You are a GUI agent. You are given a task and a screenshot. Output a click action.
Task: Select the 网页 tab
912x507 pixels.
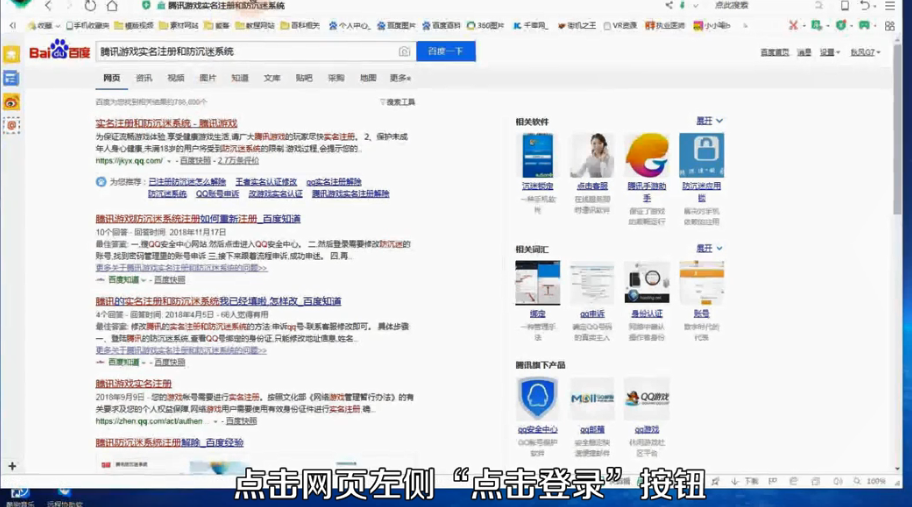coord(112,78)
